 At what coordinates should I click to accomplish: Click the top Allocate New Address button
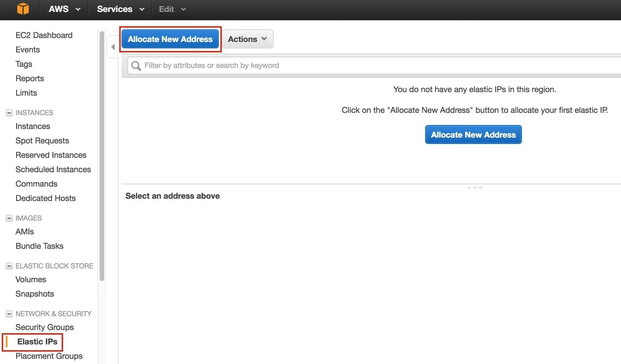(x=170, y=39)
